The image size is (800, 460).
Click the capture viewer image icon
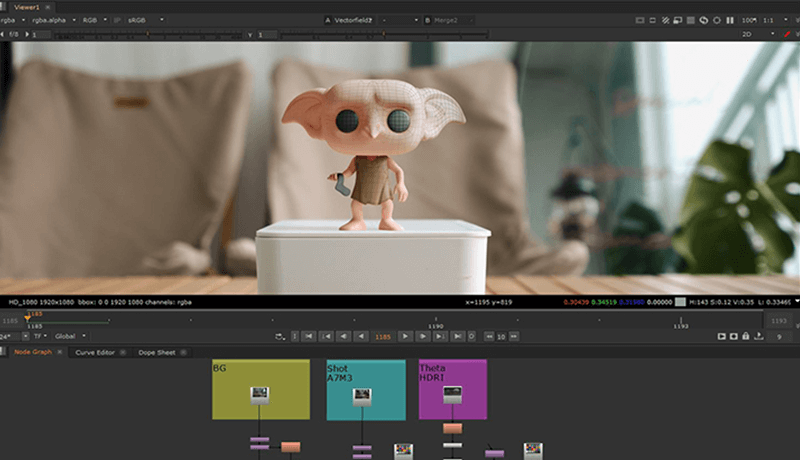click(x=734, y=337)
